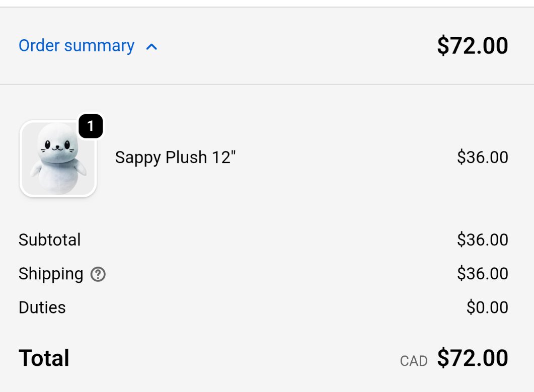Image resolution: width=534 pixels, height=392 pixels.
Task: Open the Sappy Plush seal thumbnail
Action: coord(58,159)
